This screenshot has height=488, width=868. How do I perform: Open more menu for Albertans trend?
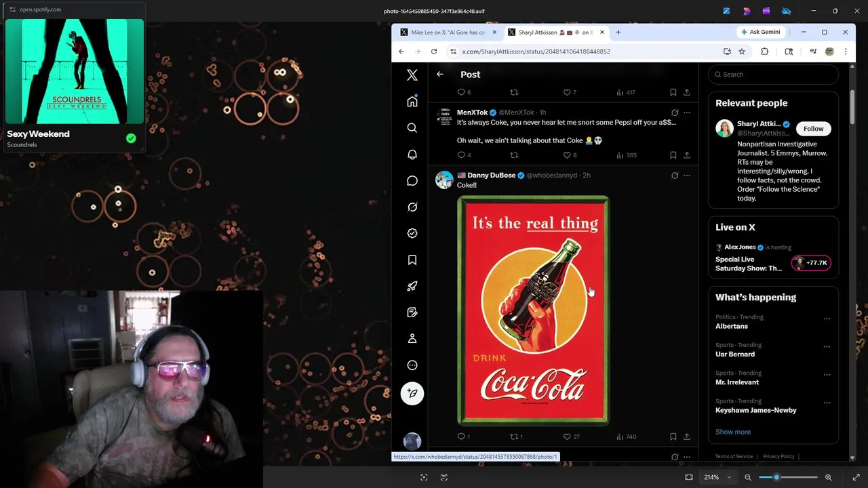click(x=827, y=319)
